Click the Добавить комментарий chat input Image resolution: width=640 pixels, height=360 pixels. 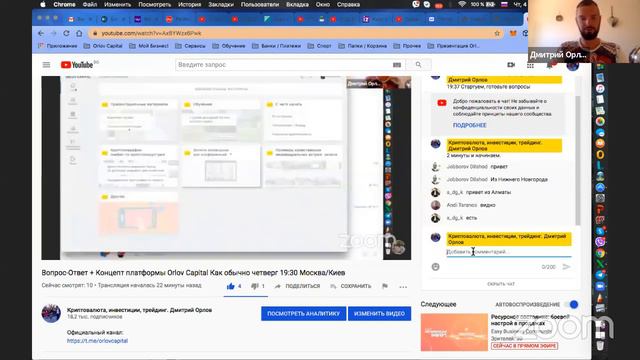pos(509,252)
